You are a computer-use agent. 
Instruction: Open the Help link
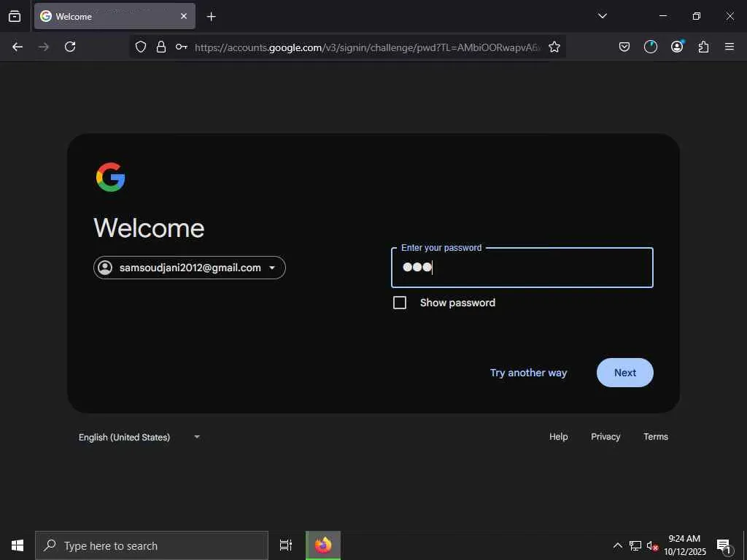[x=558, y=437]
